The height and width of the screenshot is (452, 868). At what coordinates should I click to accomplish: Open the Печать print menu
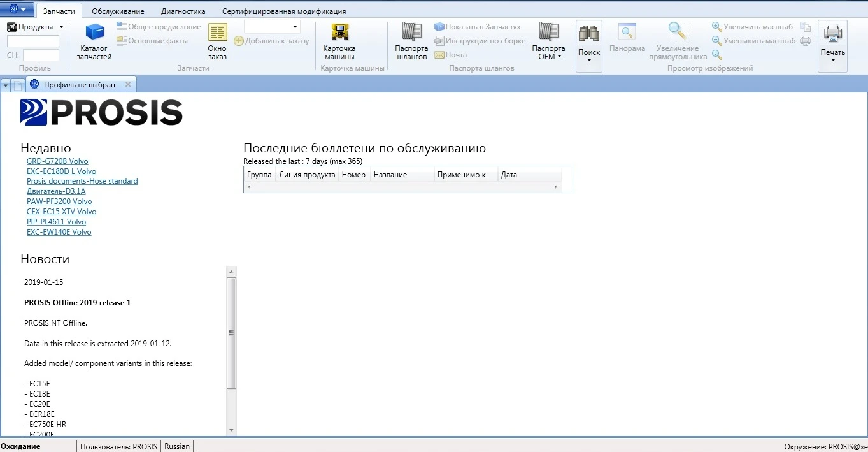click(833, 46)
